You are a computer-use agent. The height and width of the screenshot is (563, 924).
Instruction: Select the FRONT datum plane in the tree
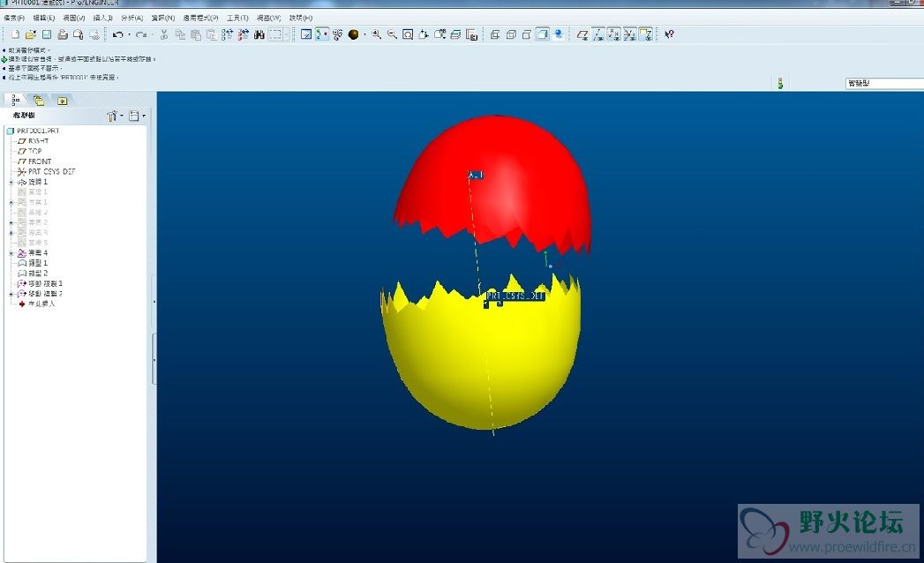point(34,161)
